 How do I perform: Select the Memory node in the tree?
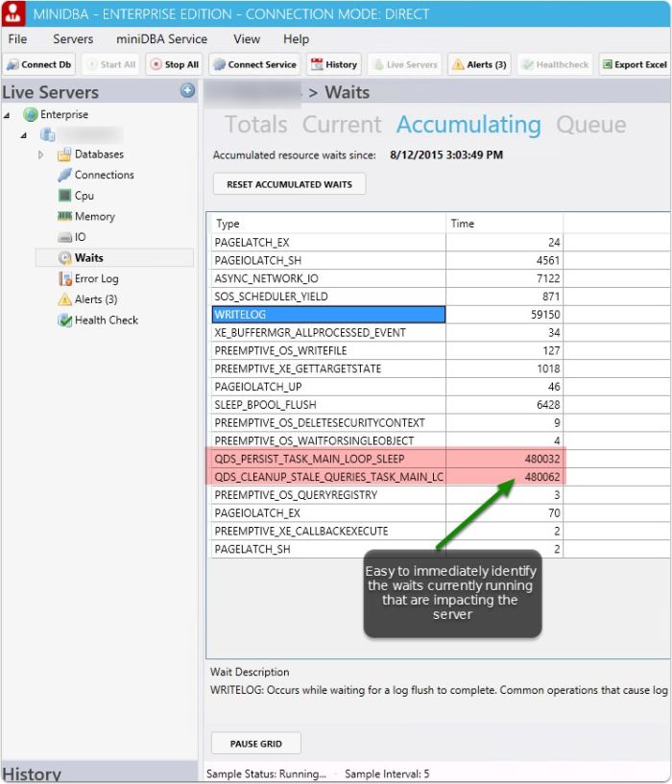[94, 217]
